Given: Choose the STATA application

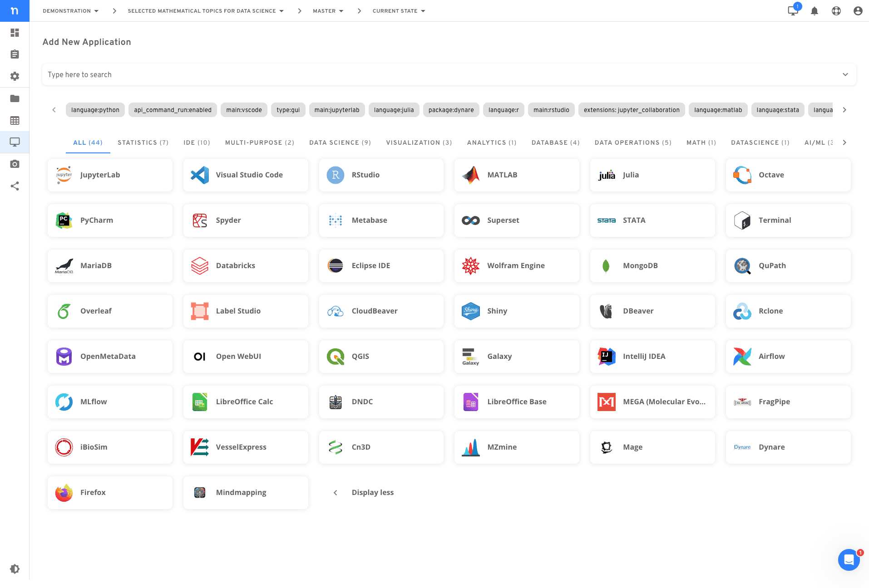Looking at the screenshot, I should (x=652, y=220).
